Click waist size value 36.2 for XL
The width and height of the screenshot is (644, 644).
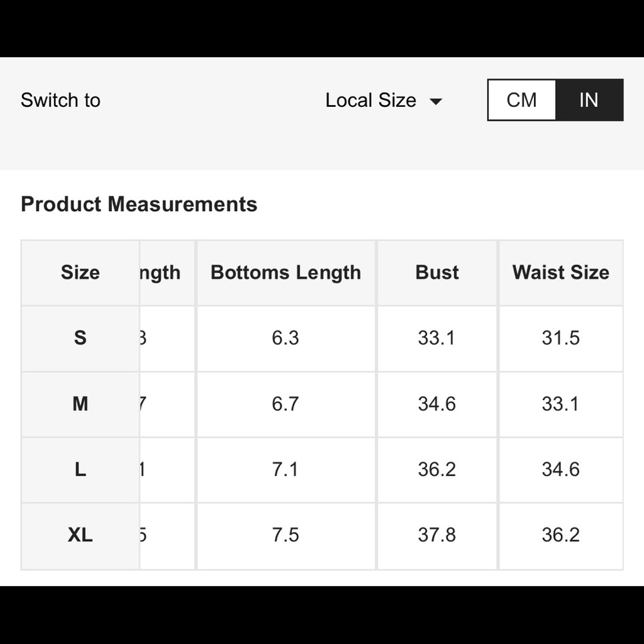[560, 535]
